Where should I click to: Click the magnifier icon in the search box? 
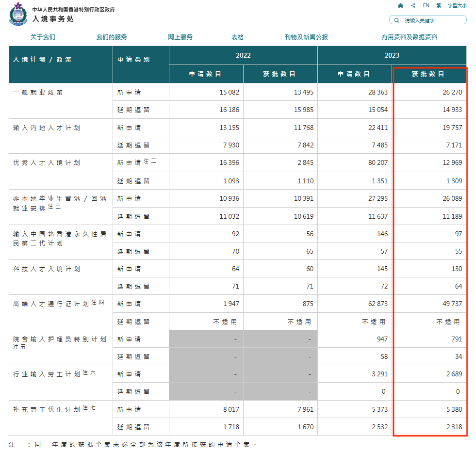click(396, 20)
